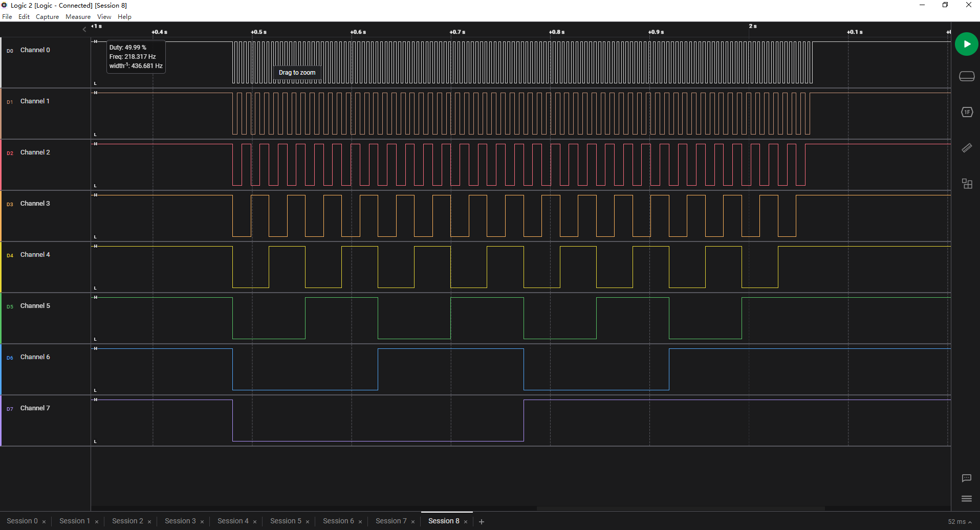
Task: Close the Session 1 tab
Action: pos(97,522)
